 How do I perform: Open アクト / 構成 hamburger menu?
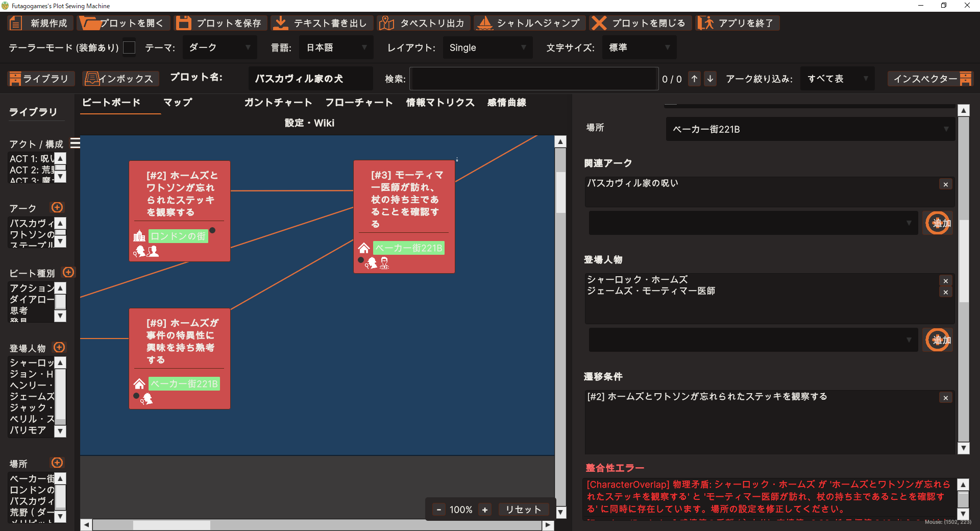click(75, 143)
